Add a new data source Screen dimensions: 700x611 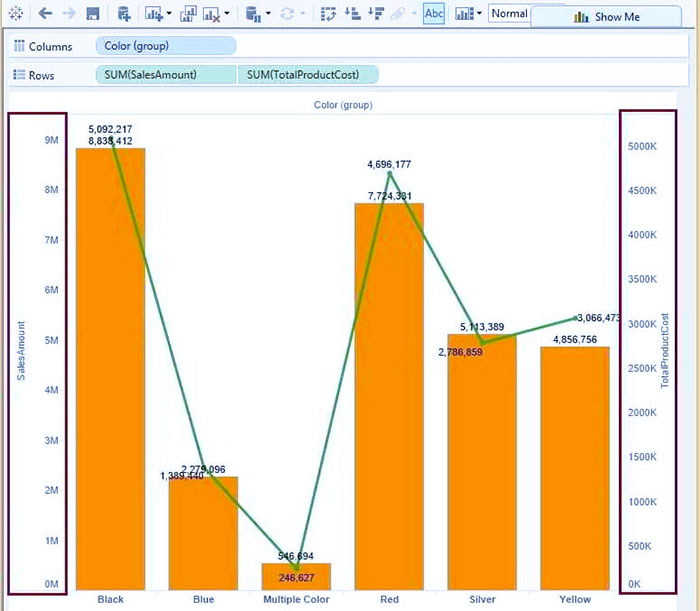(x=124, y=14)
